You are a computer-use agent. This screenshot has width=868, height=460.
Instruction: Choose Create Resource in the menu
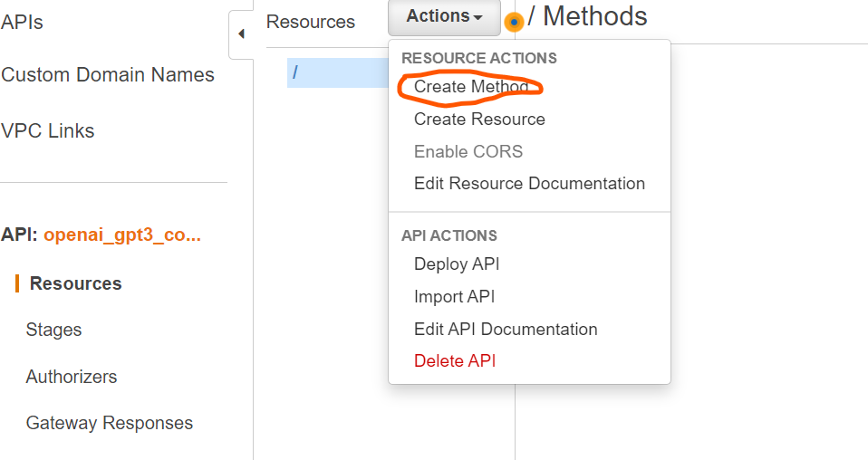479,119
